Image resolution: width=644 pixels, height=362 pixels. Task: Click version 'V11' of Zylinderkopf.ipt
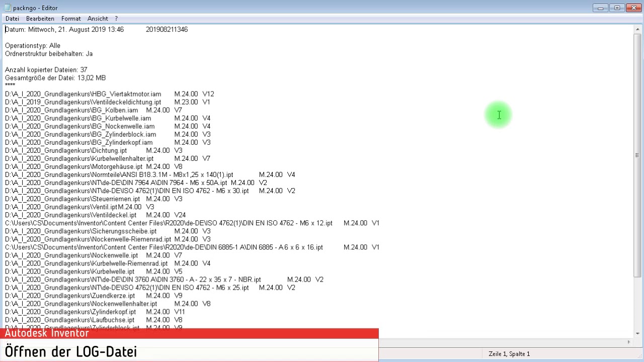[180, 311]
